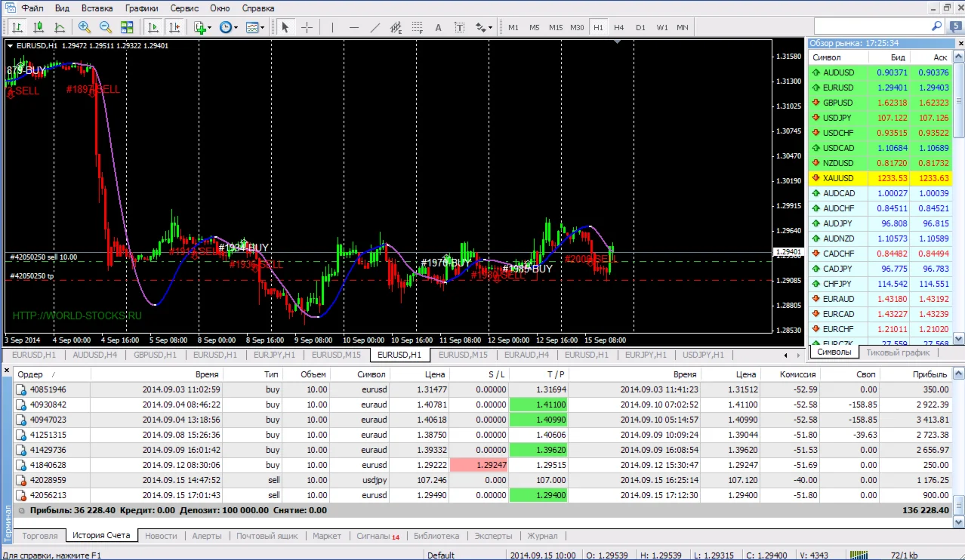965x560 pixels.
Task: Click the tile windows icon
Action: coord(127,27)
